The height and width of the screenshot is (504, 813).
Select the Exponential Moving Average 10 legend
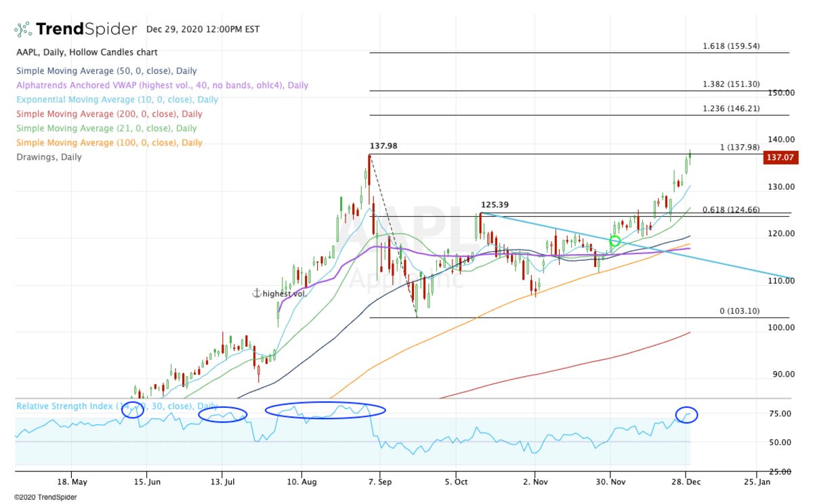point(117,100)
